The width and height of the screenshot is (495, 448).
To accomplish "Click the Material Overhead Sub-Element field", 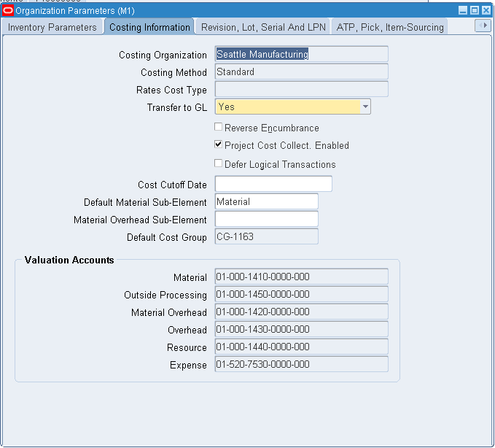I will 266,219.
